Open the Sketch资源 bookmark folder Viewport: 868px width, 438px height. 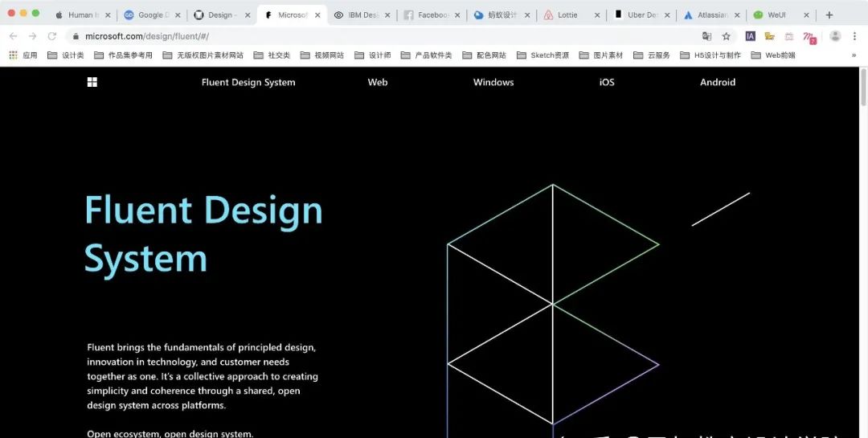542,55
